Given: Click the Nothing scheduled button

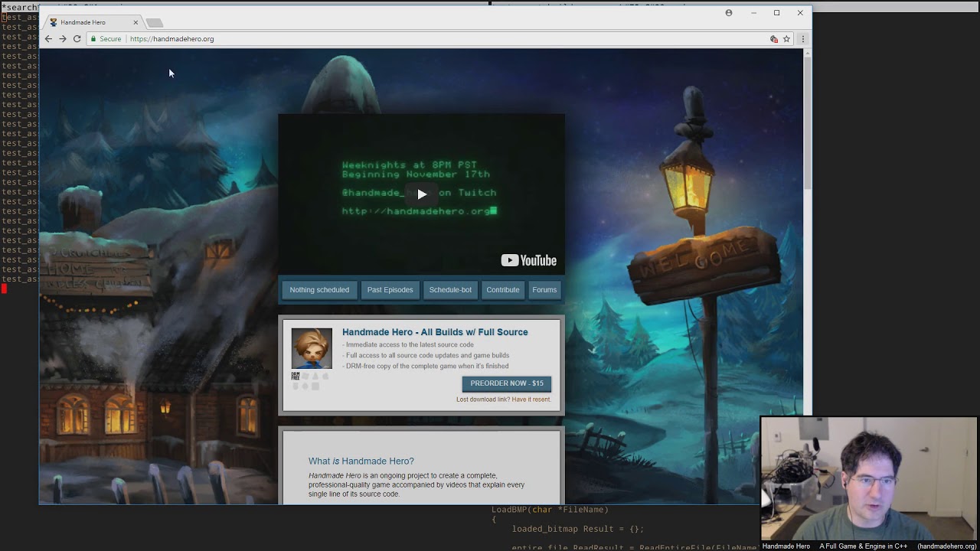Looking at the screenshot, I should [x=319, y=290].
